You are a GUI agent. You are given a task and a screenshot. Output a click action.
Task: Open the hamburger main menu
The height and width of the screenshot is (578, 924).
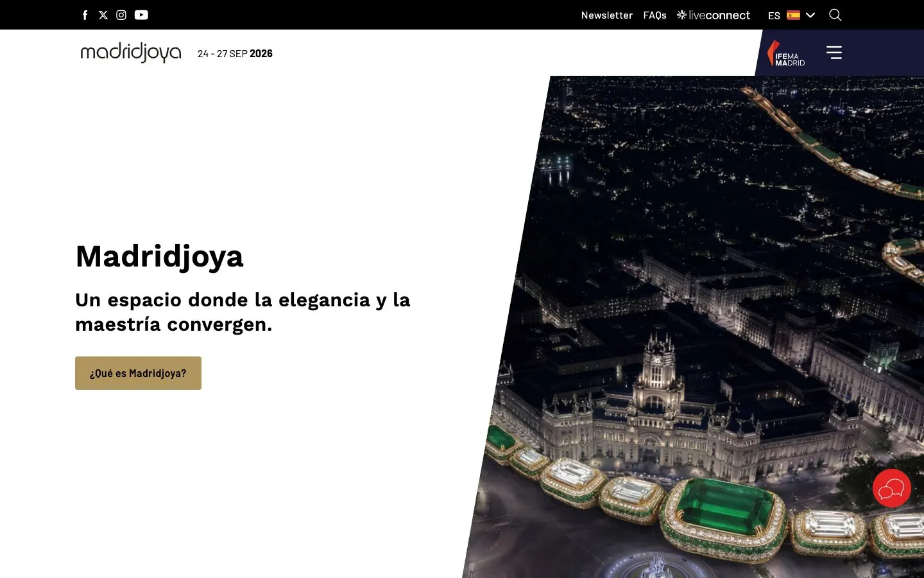[x=834, y=53]
